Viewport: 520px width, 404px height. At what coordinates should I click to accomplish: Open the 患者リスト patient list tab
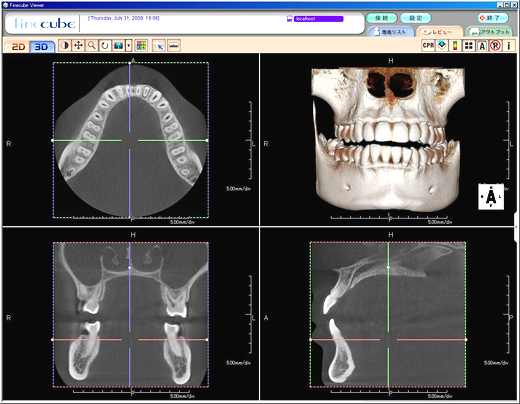(x=390, y=32)
